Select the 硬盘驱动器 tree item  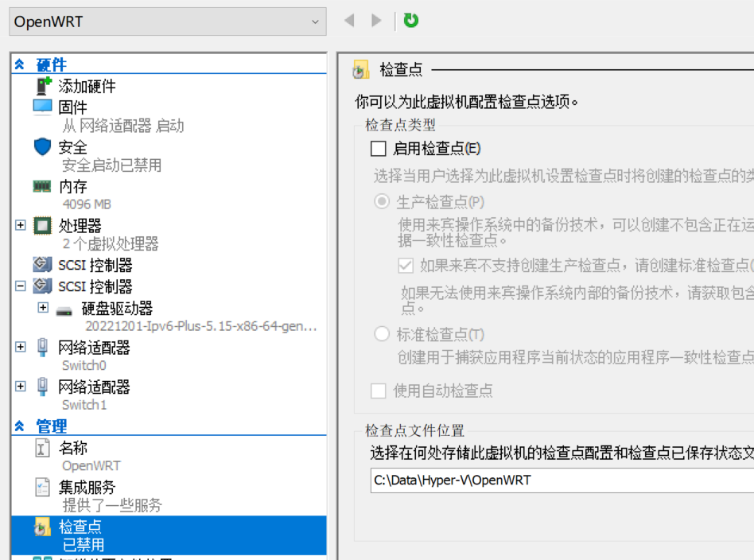[117, 308]
